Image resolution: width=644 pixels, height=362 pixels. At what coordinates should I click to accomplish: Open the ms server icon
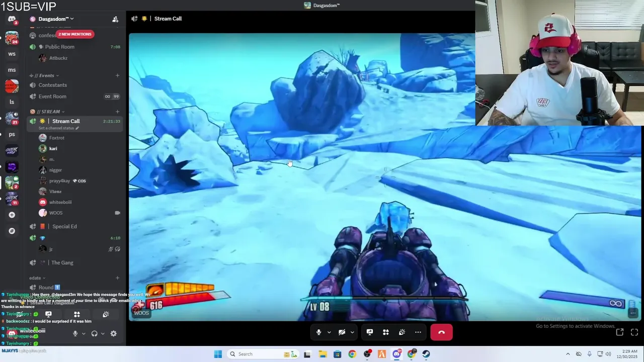(12, 70)
